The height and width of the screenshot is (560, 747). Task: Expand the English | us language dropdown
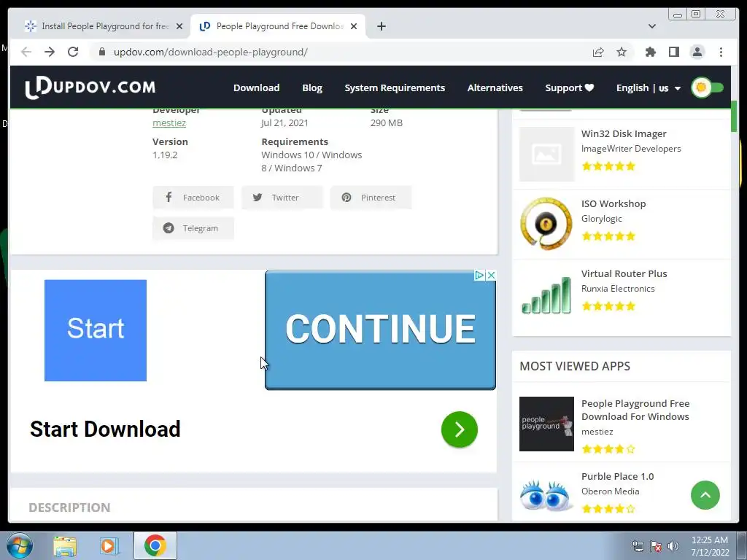pyautogui.click(x=649, y=88)
